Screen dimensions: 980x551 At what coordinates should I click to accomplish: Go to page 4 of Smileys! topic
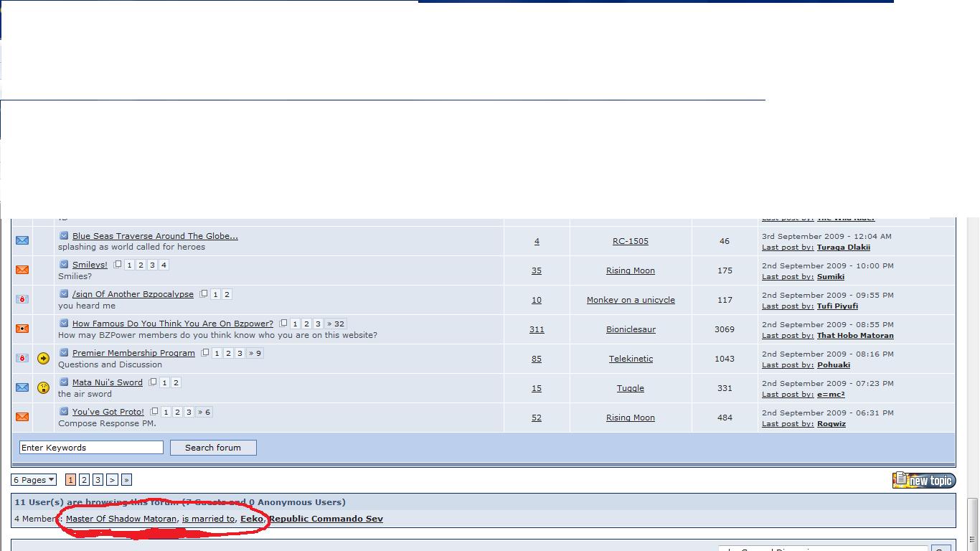click(164, 265)
